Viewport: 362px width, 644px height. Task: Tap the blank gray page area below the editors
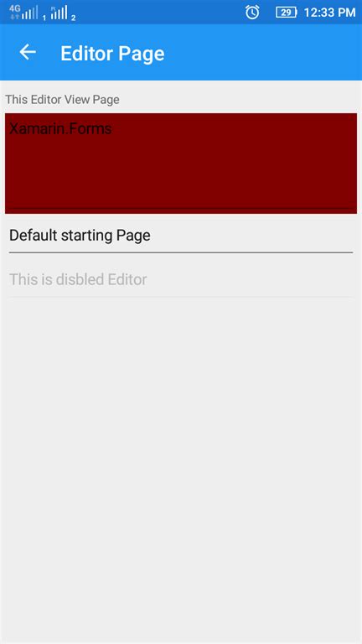[x=181, y=468]
